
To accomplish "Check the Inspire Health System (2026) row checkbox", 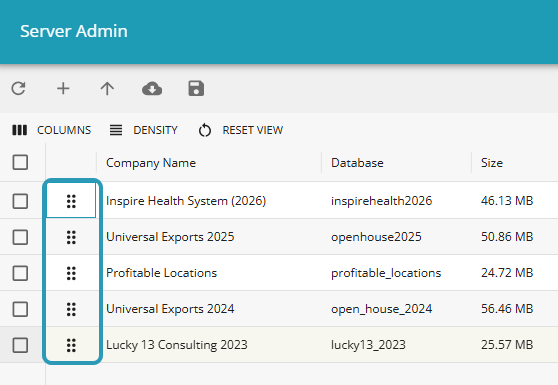I will 20,201.
